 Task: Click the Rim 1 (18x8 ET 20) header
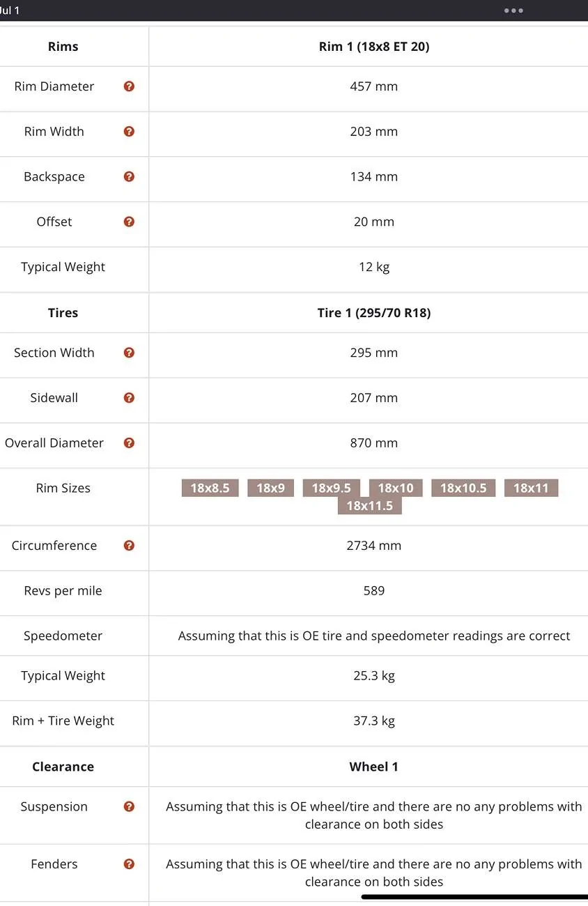pos(374,47)
